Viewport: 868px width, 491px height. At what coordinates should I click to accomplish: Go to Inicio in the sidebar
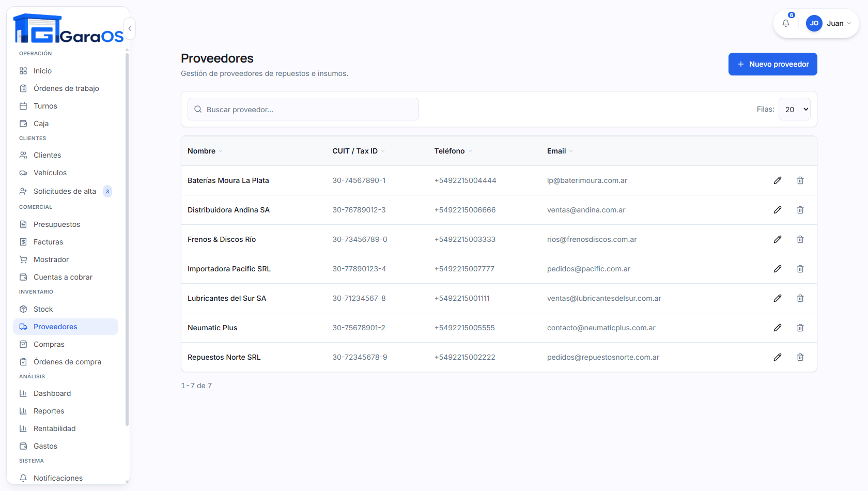(x=66, y=71)
